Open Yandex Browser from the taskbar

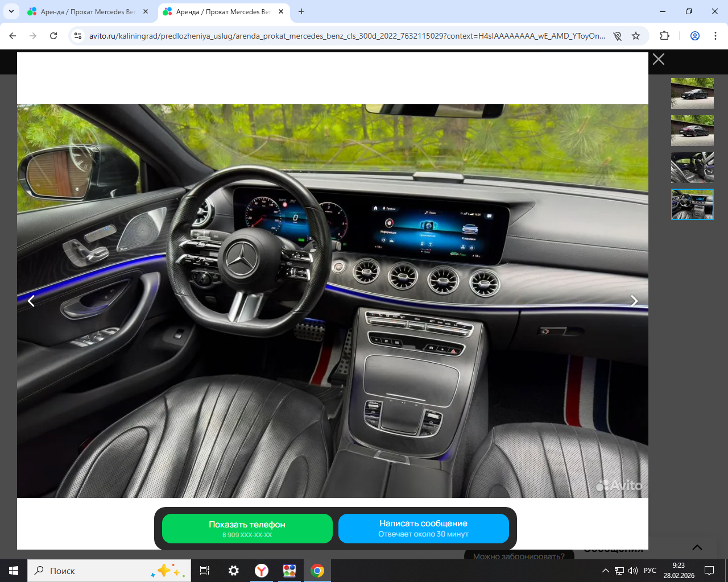pos(262,571)
